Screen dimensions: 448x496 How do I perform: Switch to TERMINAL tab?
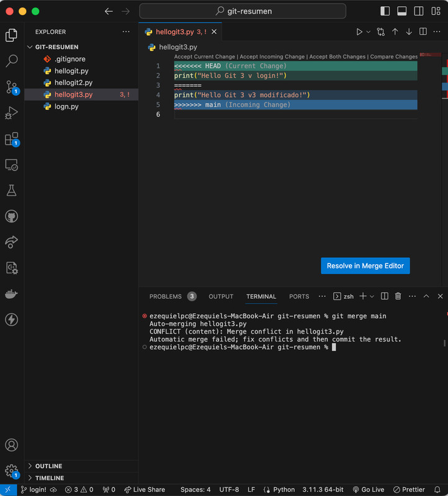pos(261,296)
